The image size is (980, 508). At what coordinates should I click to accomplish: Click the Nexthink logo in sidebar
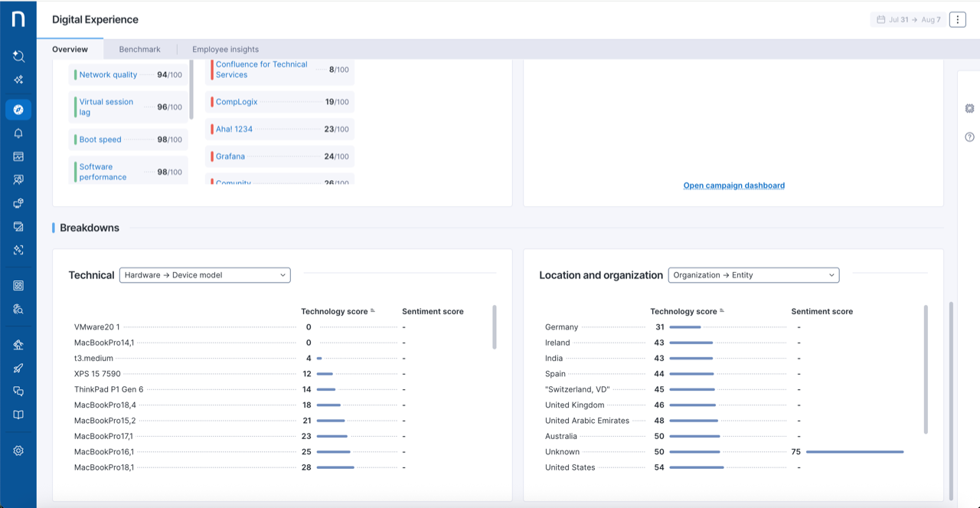tap(18, 19)
